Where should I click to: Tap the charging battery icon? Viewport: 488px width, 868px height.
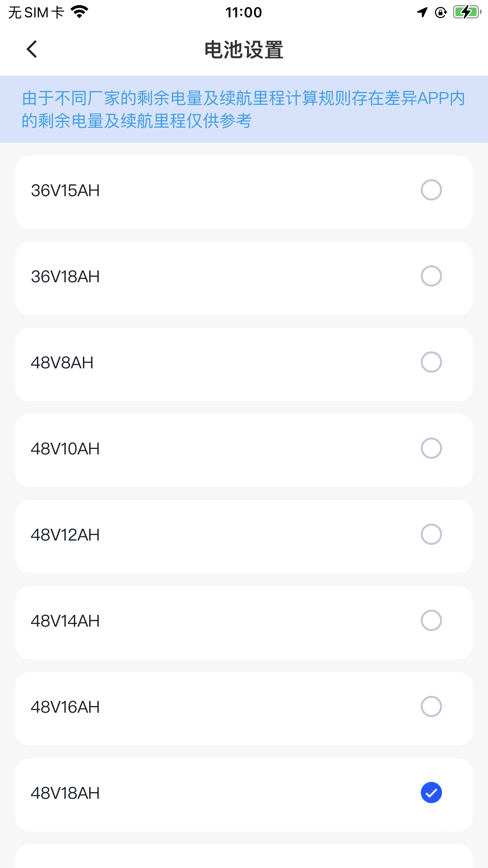tap(467, 12)
